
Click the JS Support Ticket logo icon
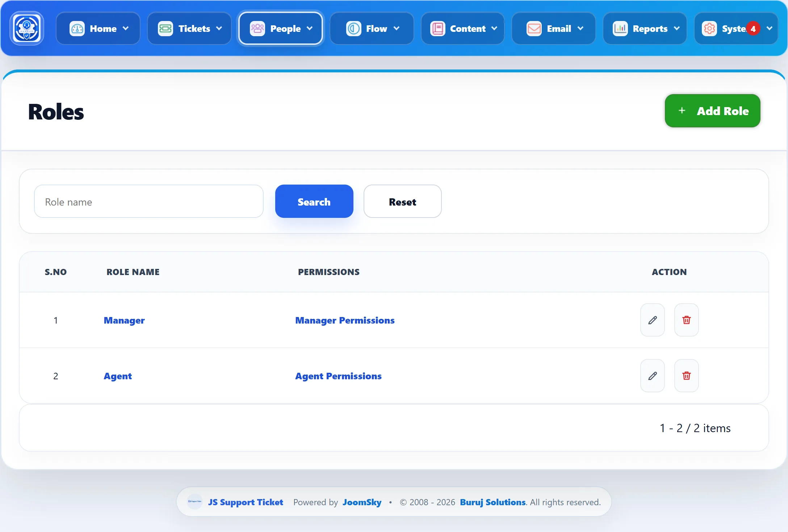pos(27,28)
